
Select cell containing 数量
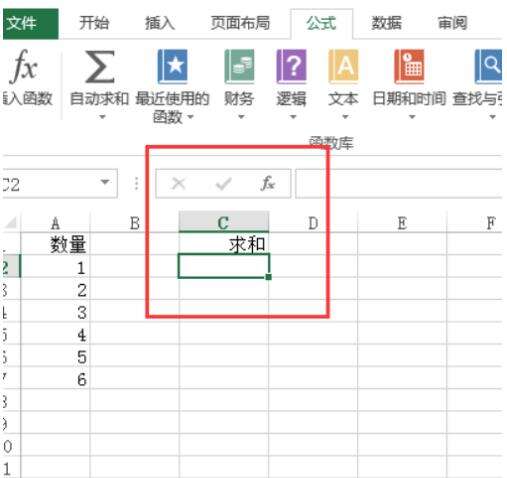(x=55, y=244)
